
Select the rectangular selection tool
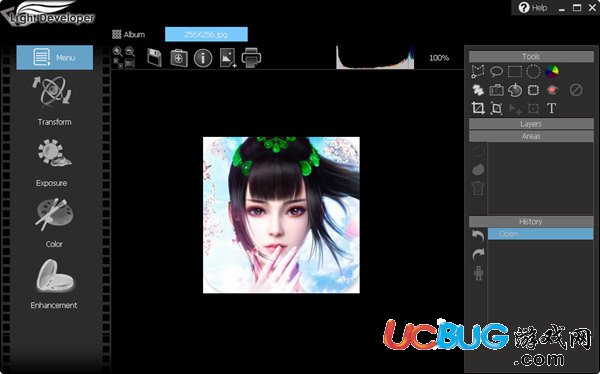point(515,72)
